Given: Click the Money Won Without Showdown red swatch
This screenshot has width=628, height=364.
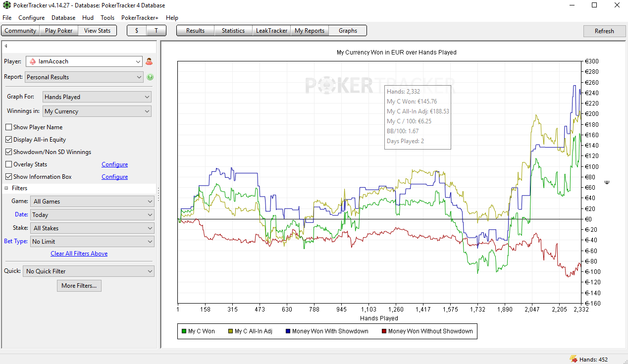Looking at the screenshot, I should pyautogui.click(x=384, y=331).
